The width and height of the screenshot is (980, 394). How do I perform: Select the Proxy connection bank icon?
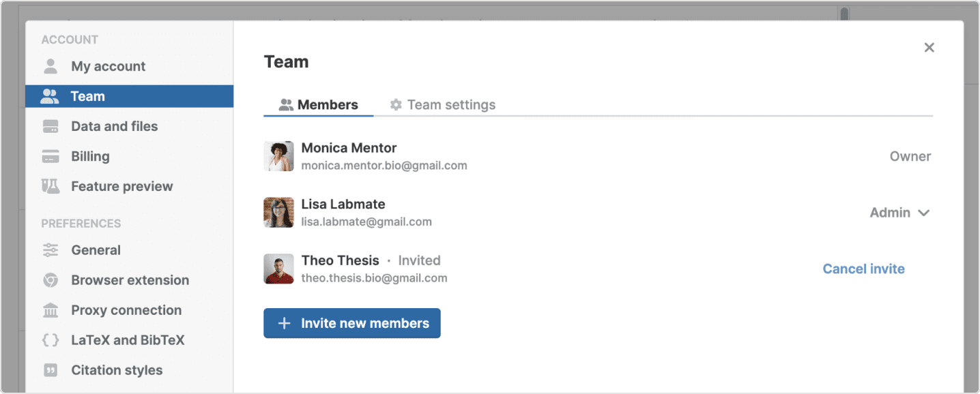coord(51,310)
